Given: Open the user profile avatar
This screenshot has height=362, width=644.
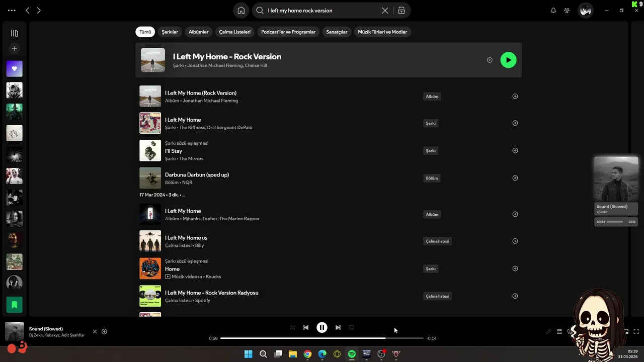Looking at the screenshot, I should 585,11.
